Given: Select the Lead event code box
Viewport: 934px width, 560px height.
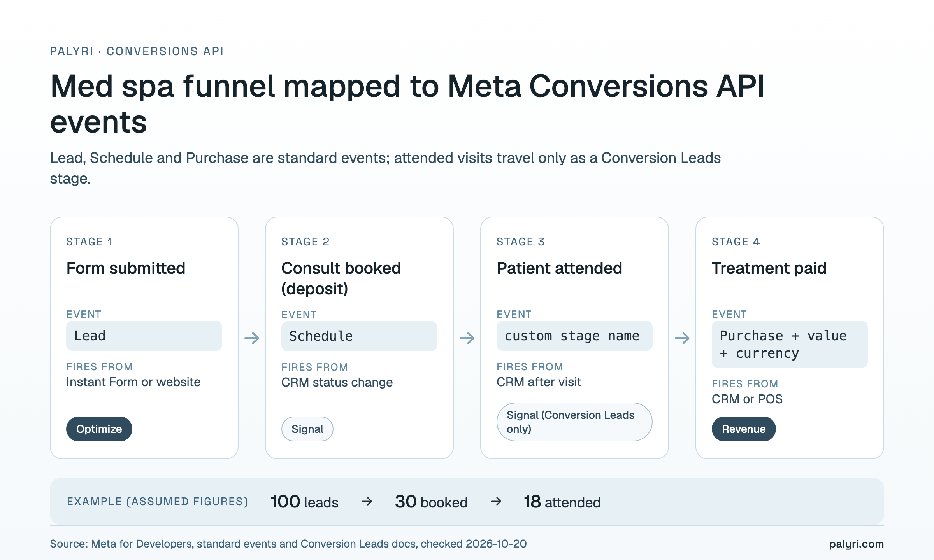Looking at the screenshot, I should [x=144, y=336].
